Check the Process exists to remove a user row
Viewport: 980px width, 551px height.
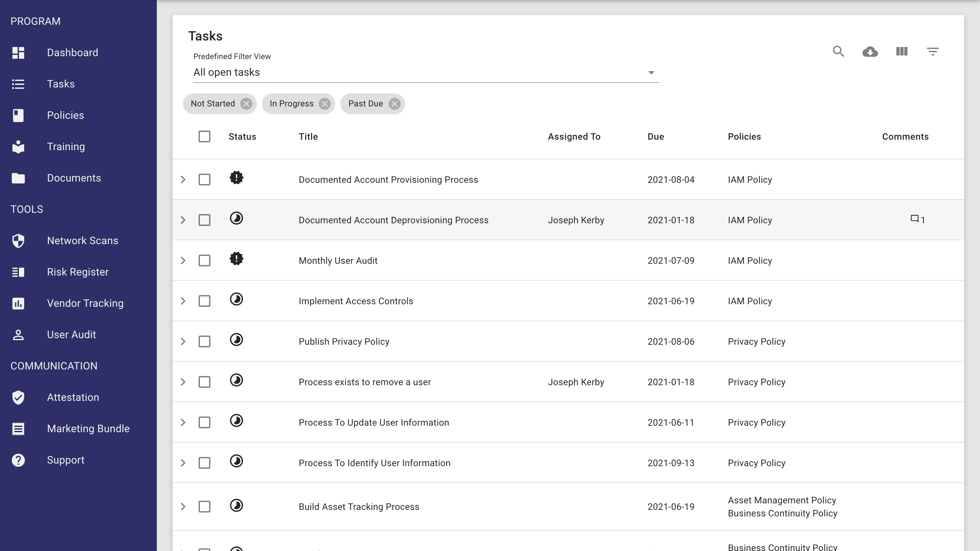[x=204, y=382]
